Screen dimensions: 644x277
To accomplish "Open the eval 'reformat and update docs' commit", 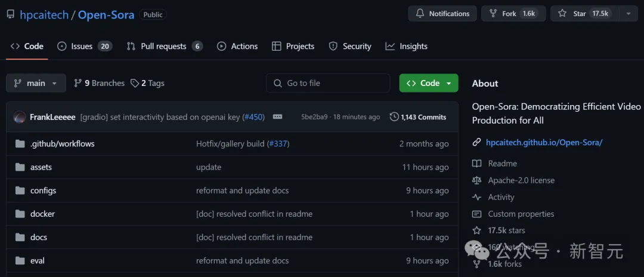I will (242, 261).
